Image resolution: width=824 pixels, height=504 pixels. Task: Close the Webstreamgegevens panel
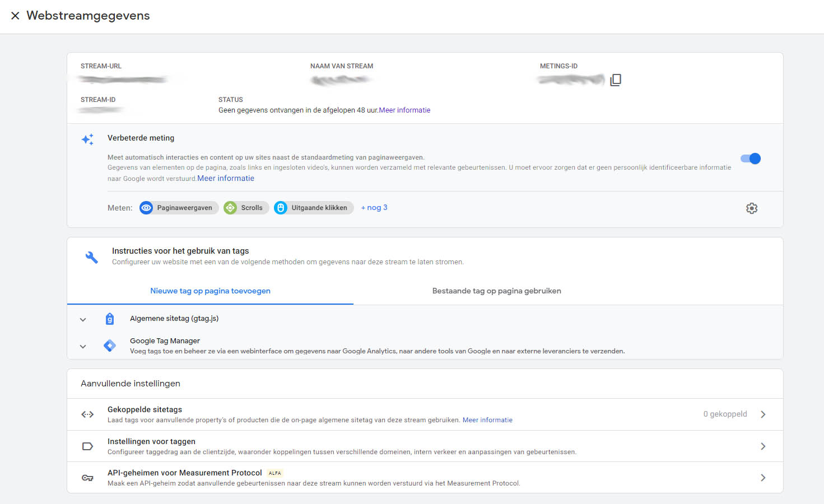coord(15,16)
